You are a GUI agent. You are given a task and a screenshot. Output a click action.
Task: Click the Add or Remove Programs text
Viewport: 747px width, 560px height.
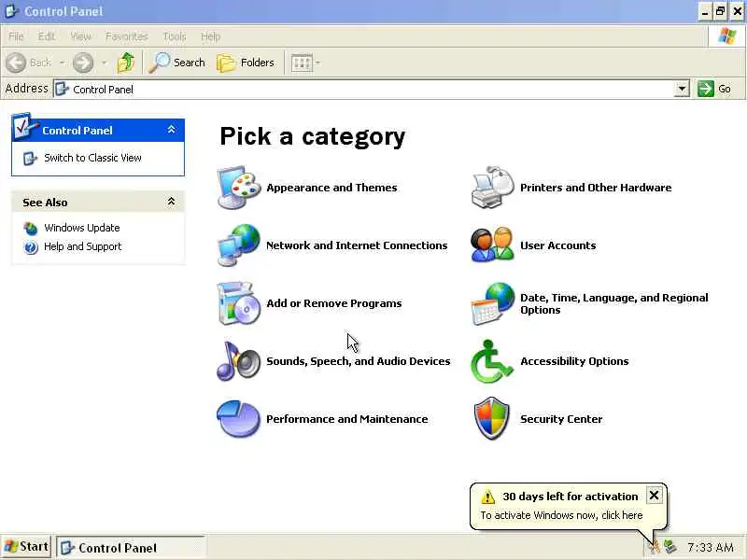pos(334,303)
